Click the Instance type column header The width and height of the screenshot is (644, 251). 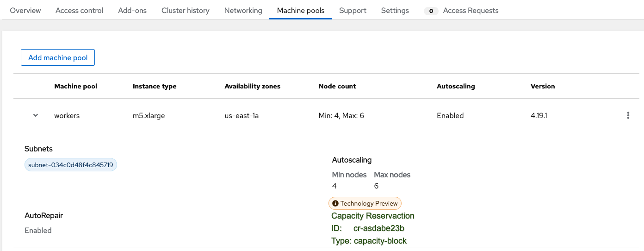[155, 86]
